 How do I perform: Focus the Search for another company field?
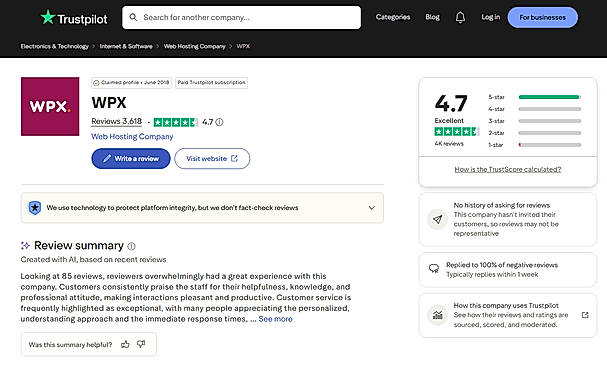(242, 17)
